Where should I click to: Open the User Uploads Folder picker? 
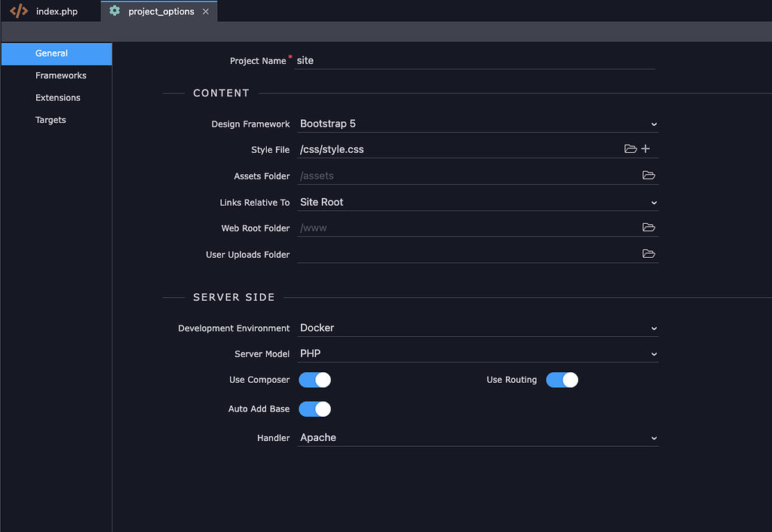(648, 253)
